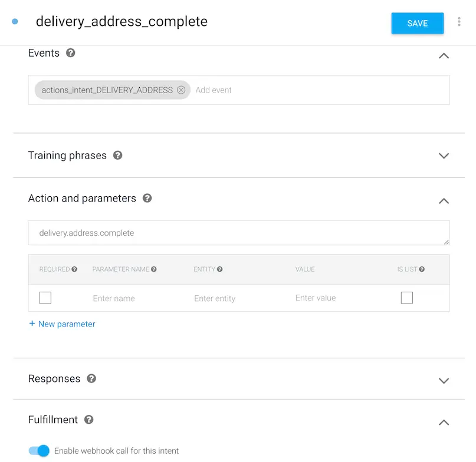Open help icon next to Events
476x462 pixels.
pyautogui.click(x=70, y=53)
